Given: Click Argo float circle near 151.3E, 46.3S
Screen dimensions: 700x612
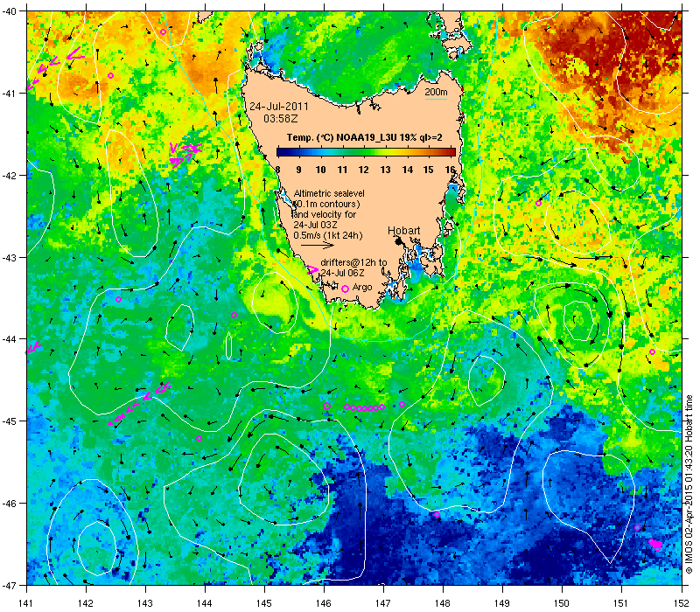Looking at the screenshot, I should point(637,528).
